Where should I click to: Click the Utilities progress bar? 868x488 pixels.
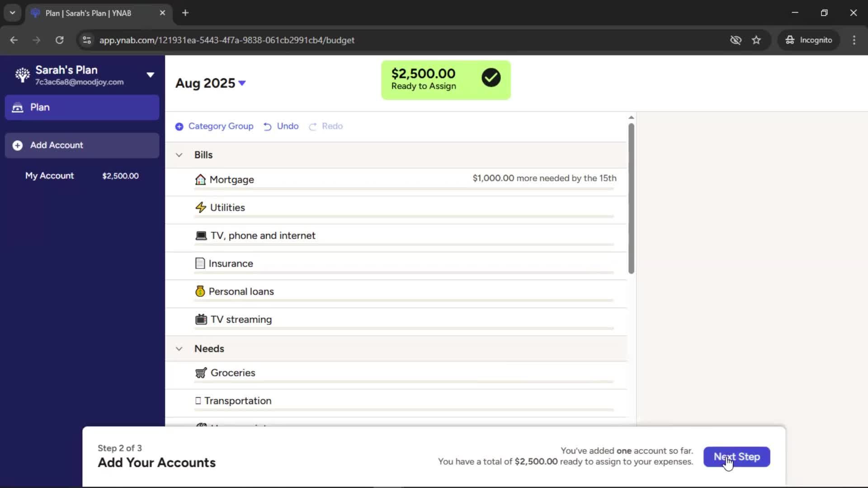point(404,217)
